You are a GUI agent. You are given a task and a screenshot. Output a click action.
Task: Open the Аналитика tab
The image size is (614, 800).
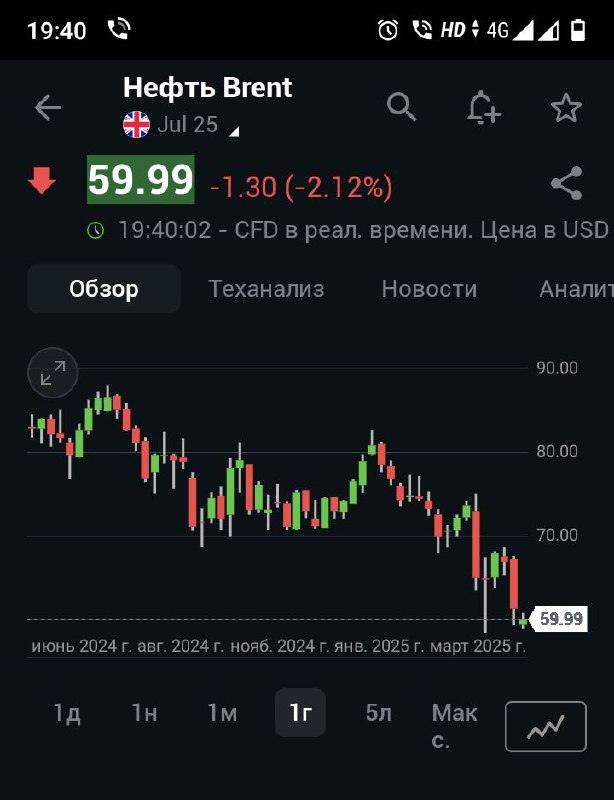coord(576,289)
